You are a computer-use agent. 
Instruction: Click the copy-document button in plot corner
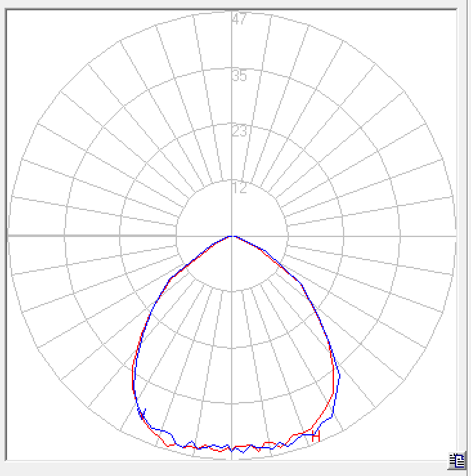tap(457, 461)
